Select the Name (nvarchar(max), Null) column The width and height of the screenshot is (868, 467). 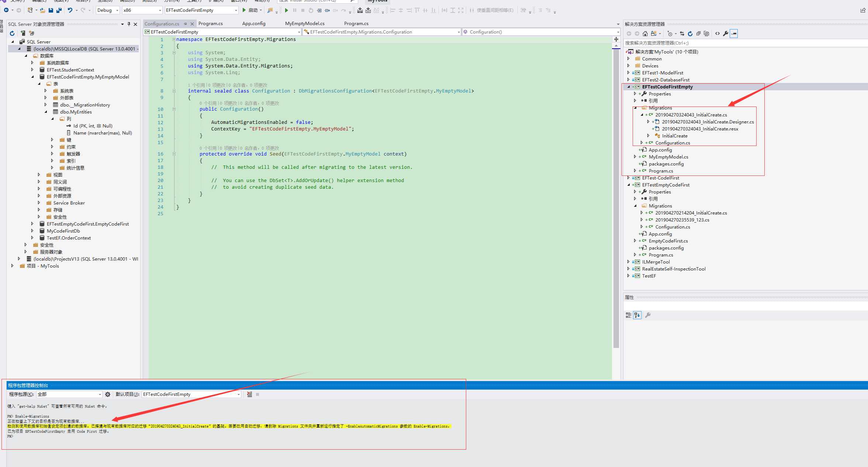click(x=103, y=133)
